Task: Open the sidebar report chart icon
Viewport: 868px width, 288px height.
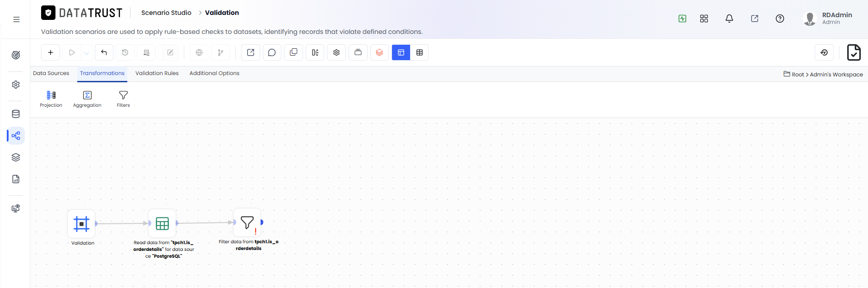Action: coord(16,179)
